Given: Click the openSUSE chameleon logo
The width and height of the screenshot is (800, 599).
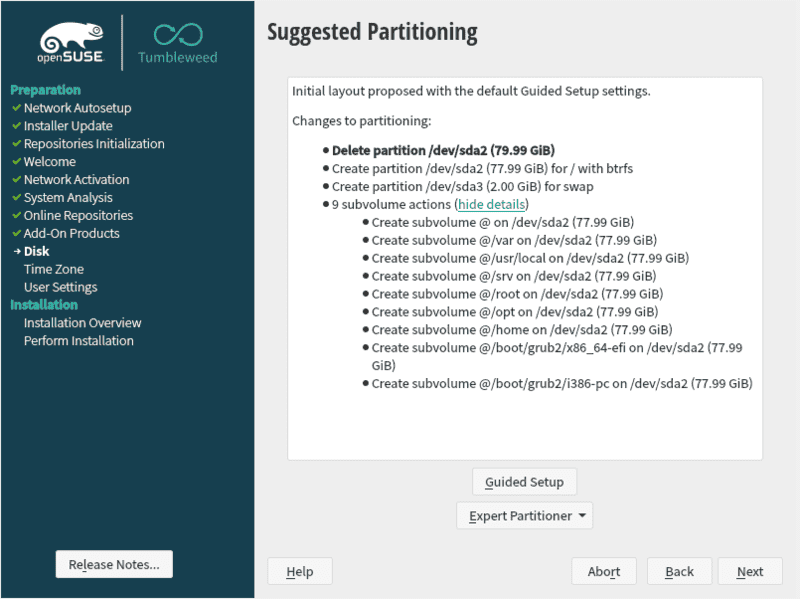Looking at the screenshot, I should pos(70,38).
